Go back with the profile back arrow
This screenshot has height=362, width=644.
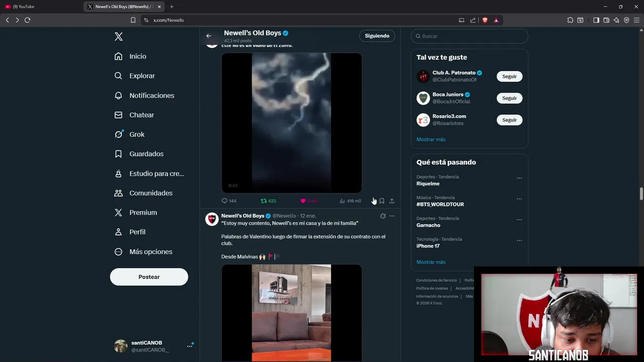coord(209,36)
